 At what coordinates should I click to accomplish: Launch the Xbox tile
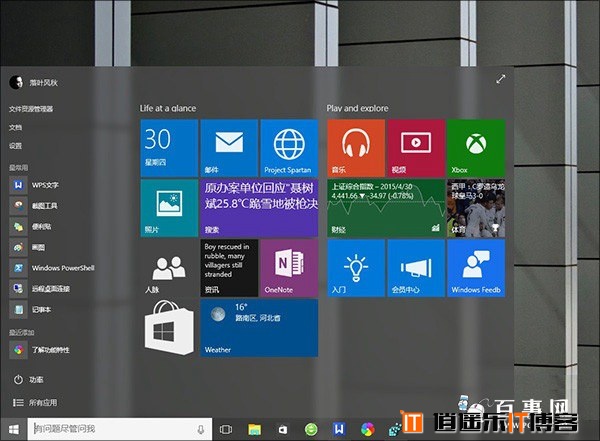(476, 148)
